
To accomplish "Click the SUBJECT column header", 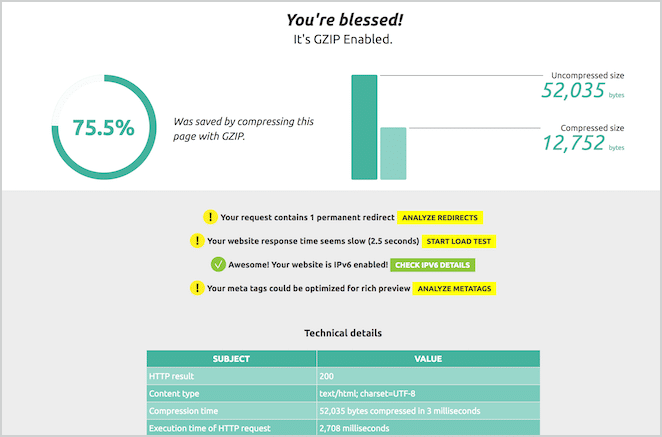I will click(x=231, y=358).
